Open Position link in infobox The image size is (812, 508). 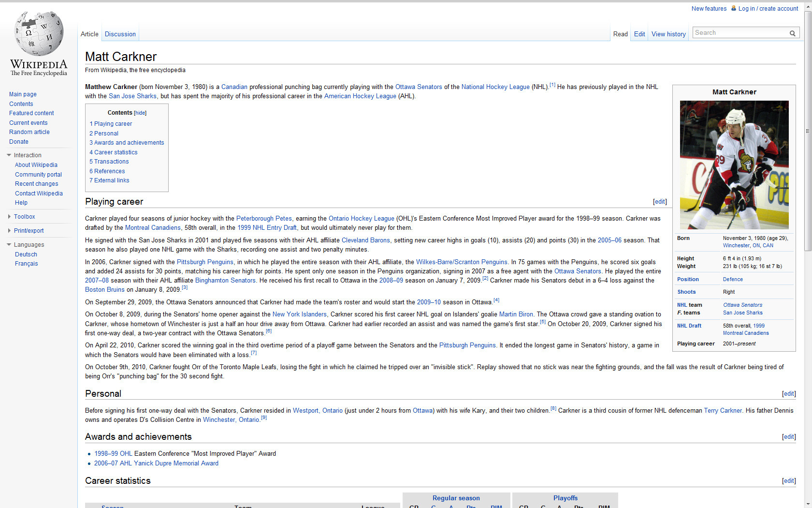688,280
